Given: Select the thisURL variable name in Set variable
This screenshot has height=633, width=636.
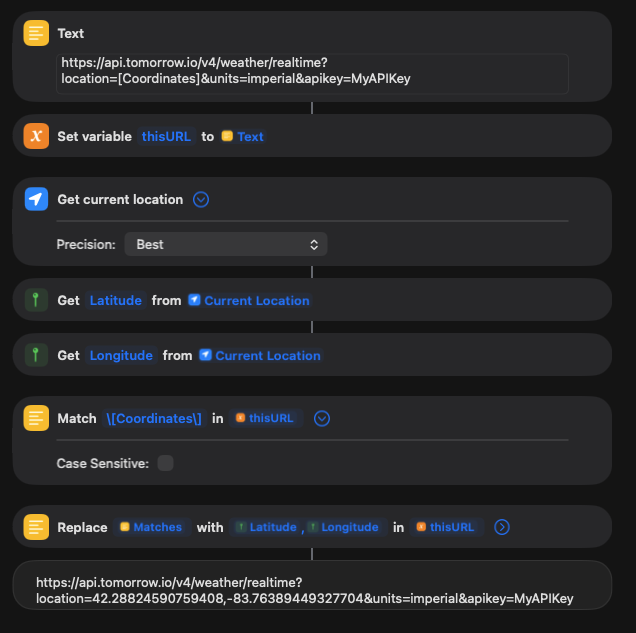Looking at the screenshot, I should click(166, 136).
